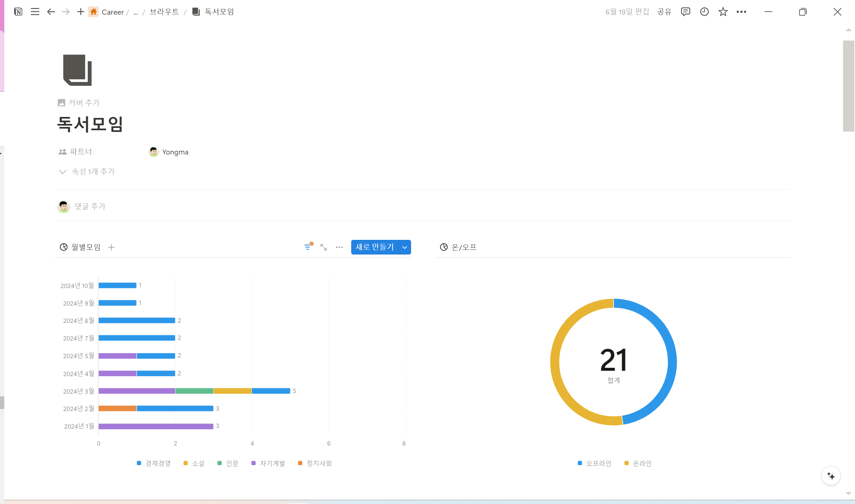The height and width of the screenshot is (504, 855).
Task: Click the 댓글 추가 comment field
Action: 90,206
